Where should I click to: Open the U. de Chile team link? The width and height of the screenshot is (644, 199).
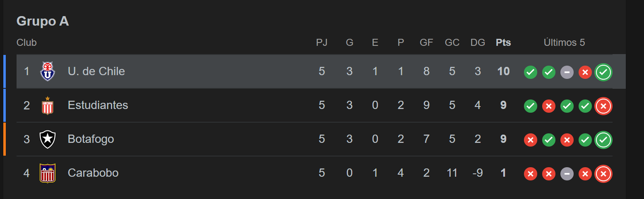pos(96,71)
